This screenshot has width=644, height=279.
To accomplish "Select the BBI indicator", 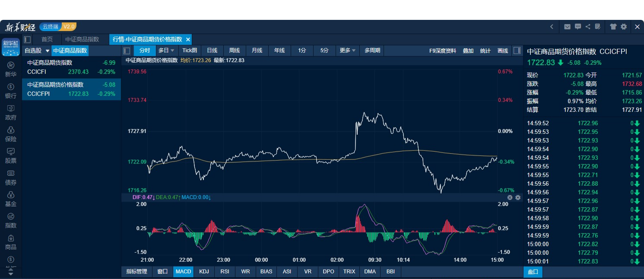I will click(390, 272).
